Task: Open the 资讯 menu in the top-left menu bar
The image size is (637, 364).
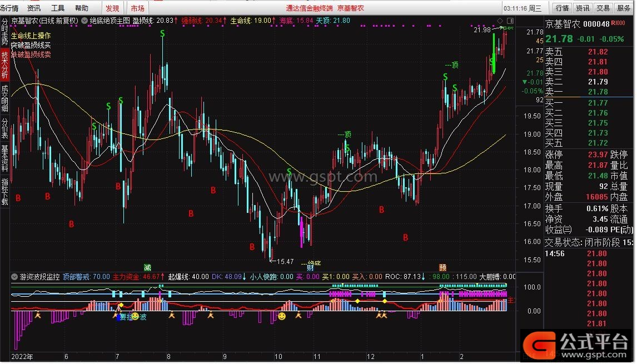Action: click(34, 8)
